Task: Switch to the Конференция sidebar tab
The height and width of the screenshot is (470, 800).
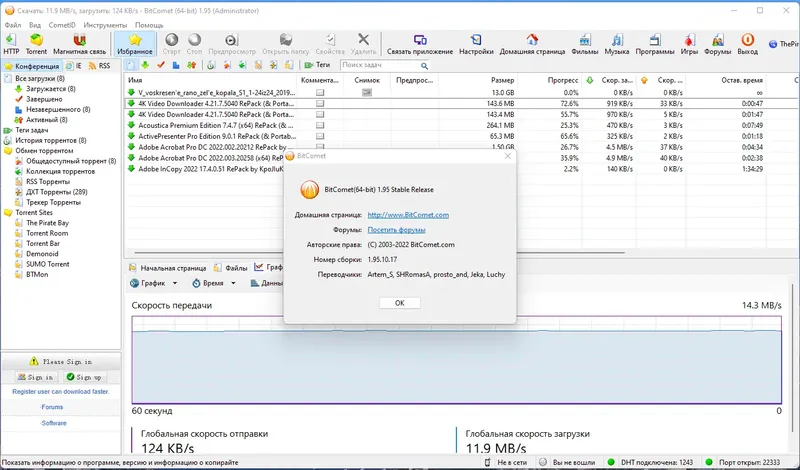Action: [32, 66]
